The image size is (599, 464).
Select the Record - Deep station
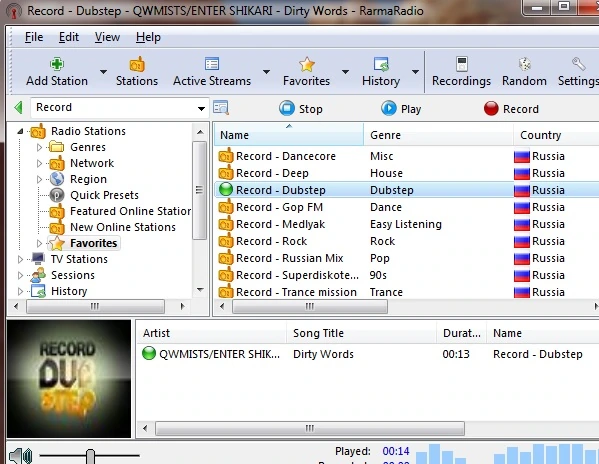tap(272, 173)
